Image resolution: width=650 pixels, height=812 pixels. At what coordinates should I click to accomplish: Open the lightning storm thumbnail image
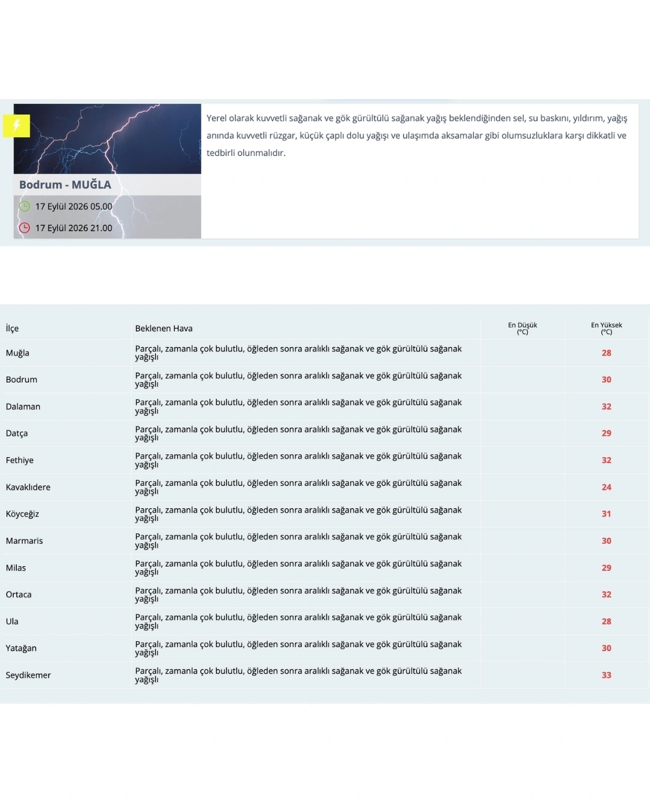coord(108,139)
